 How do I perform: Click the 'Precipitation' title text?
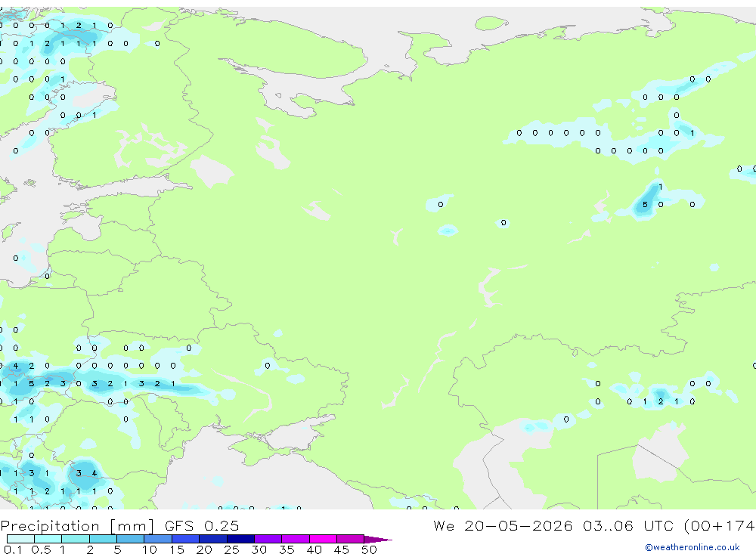point(50,526)
